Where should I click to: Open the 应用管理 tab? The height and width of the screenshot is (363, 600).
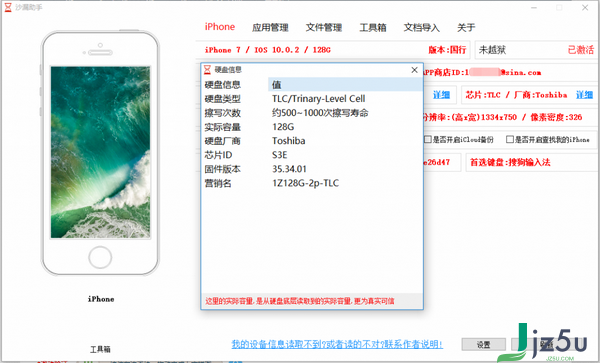pyautogui.click(x=270, y=28)
